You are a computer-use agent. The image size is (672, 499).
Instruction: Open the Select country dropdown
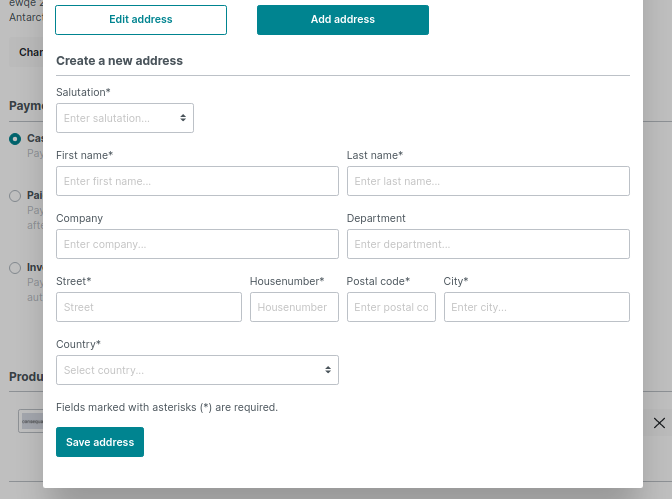point(197,370)
